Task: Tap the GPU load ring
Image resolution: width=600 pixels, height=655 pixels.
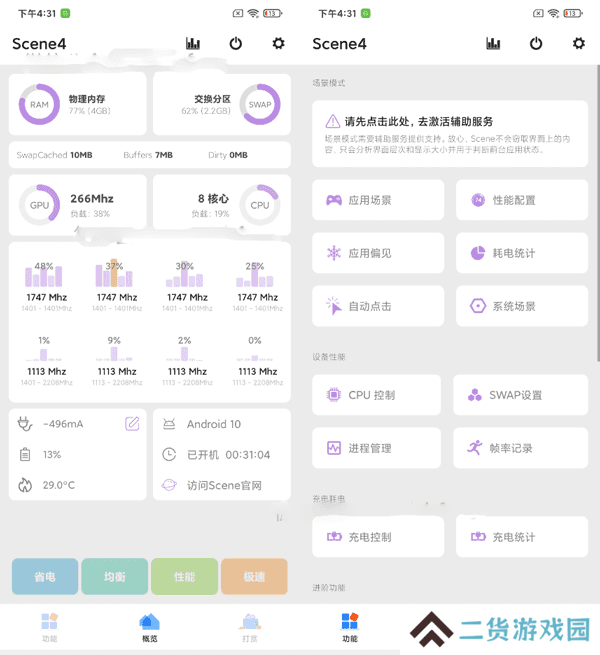Action: [39, 205]
